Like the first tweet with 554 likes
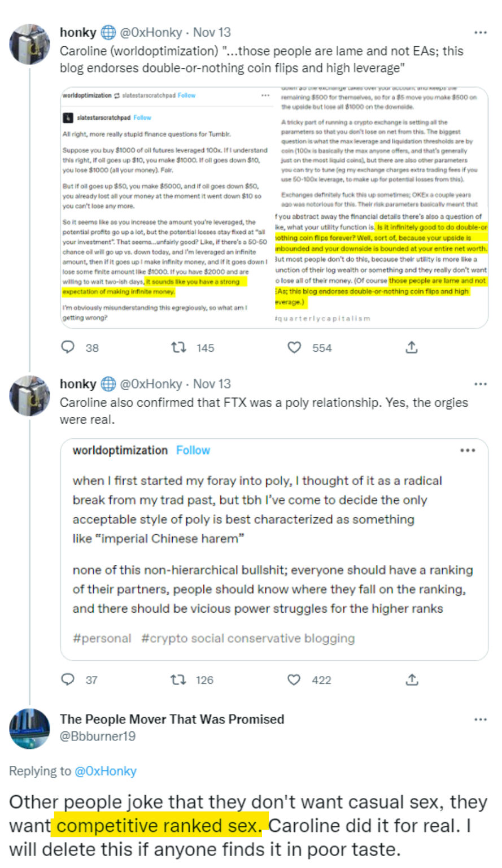The width and height of the screenshot is (502, 868). [294, 347]
